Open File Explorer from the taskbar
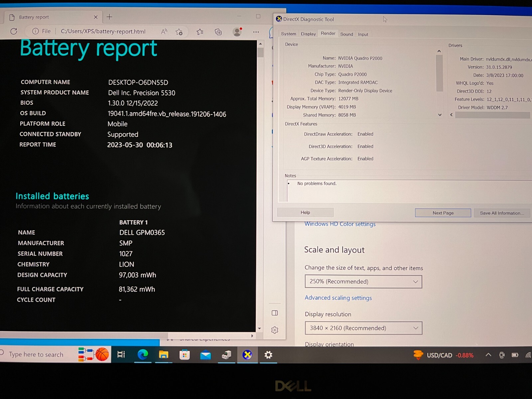This screenshot has height=399, width=532. (164, 355)
